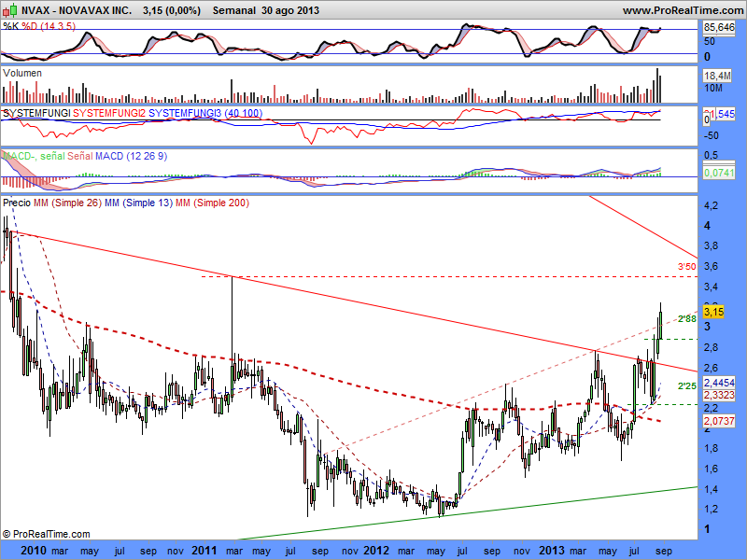
Task: Click the MM (Simple 13) label
Action: [x=138, y=203]
